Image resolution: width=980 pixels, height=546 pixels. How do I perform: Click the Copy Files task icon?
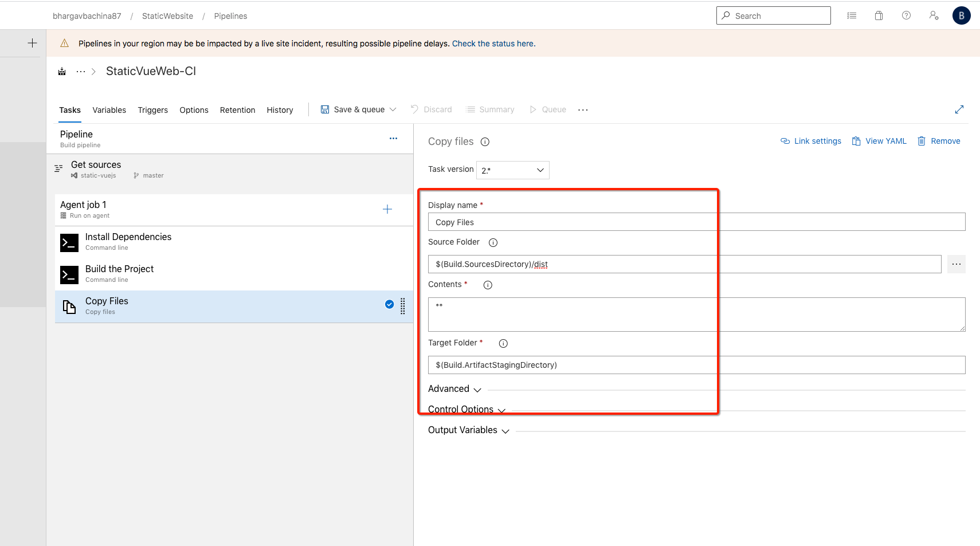click(x=69, y=307)
